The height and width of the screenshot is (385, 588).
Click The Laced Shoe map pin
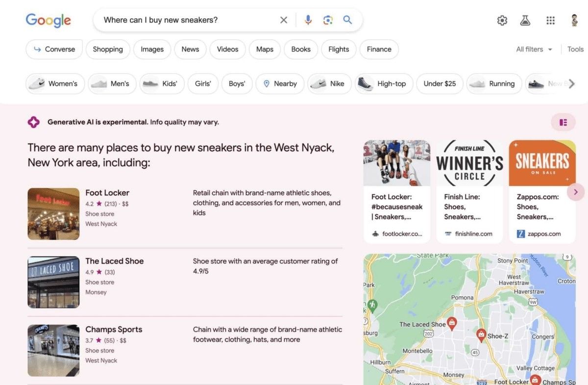(x=452, y=324)
